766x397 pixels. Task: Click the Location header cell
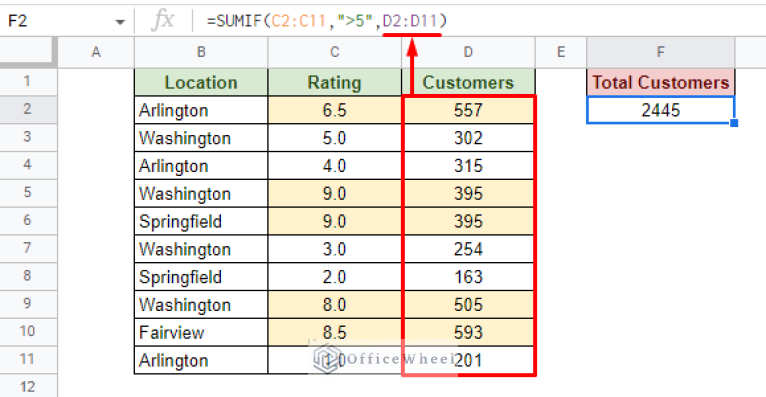(201, 82)
